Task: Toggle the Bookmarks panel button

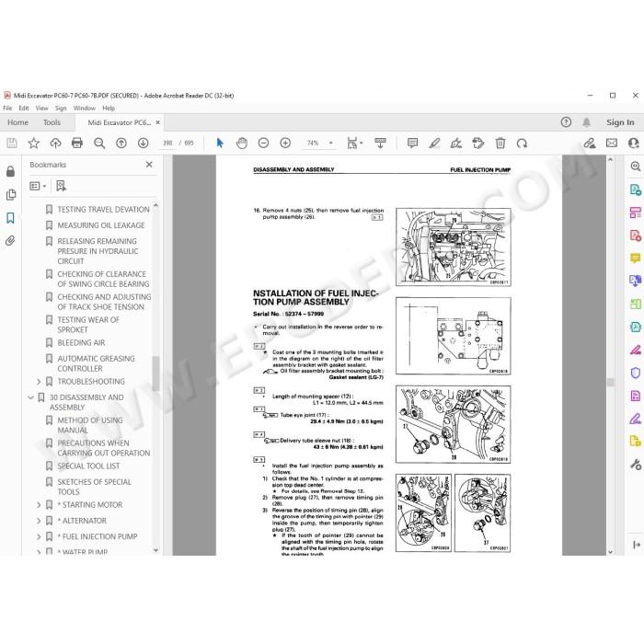Action: [x=10, y=218]
